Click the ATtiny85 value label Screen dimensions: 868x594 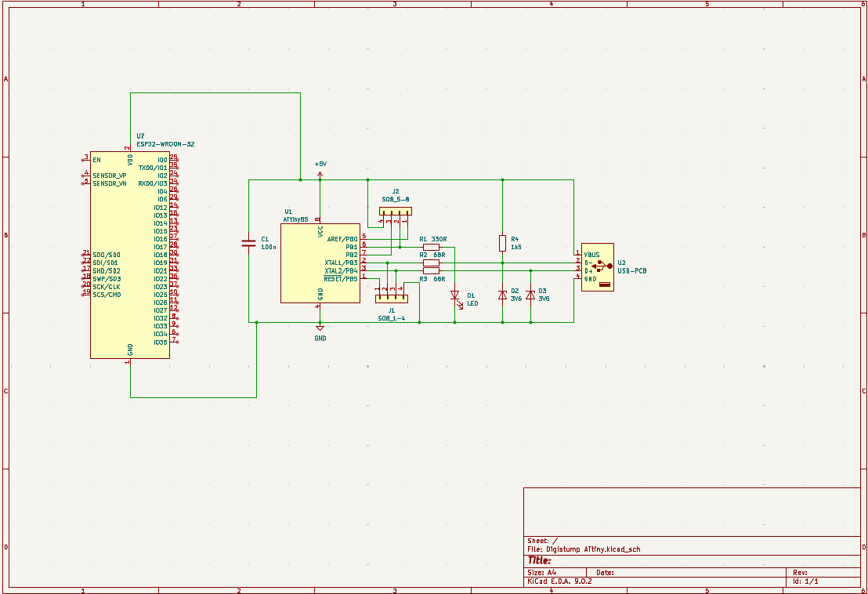[295, 219]
